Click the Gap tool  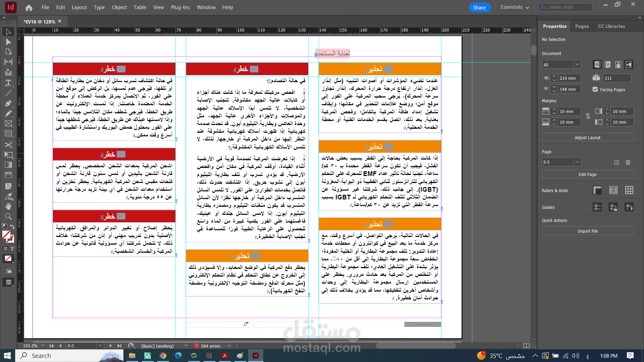[x=8, y=62]
